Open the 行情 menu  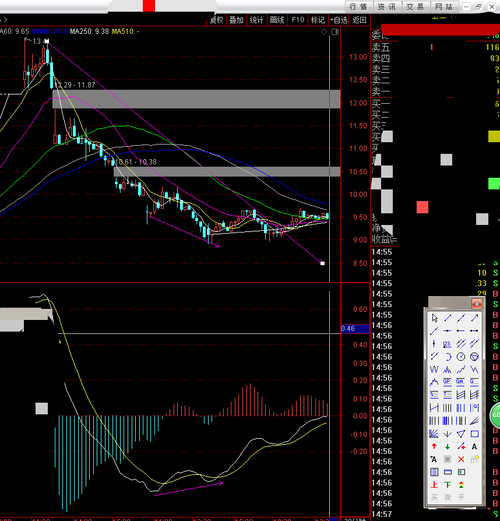(x=358, y=7)
